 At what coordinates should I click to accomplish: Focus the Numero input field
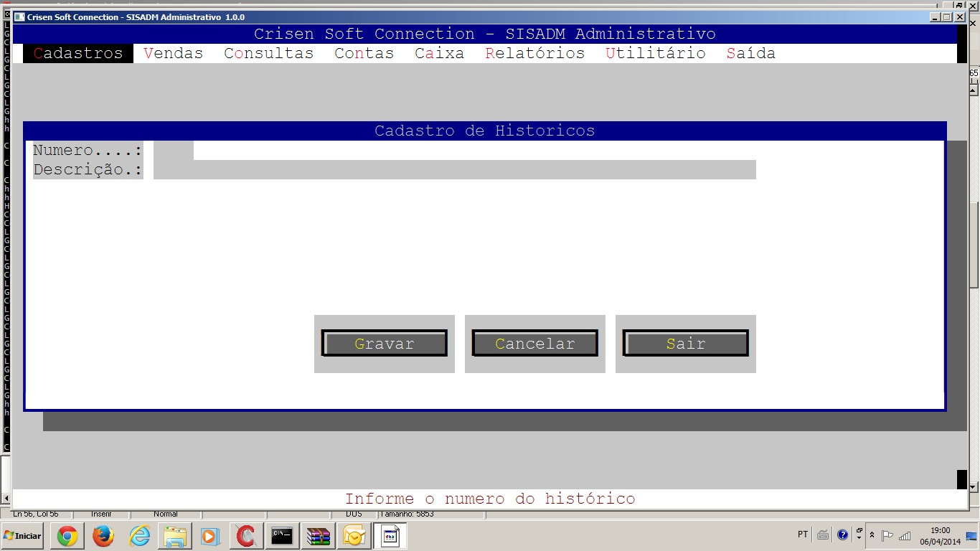(x=174, y=150)
